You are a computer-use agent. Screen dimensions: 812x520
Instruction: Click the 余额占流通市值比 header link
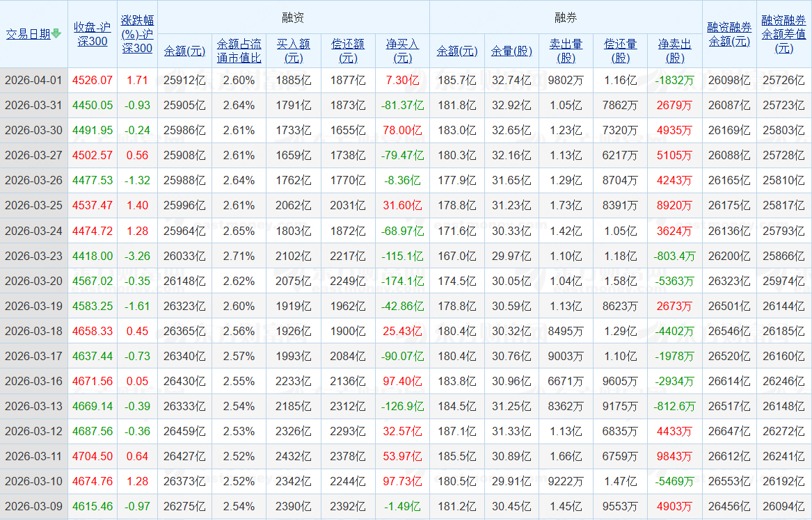coord(239,51)
